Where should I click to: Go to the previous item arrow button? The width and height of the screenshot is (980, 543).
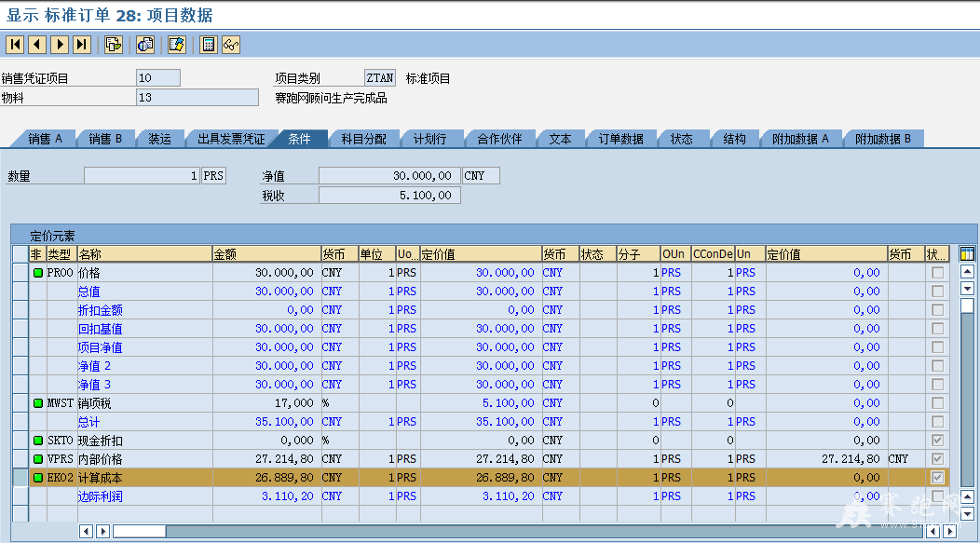(x=37, y=45)
